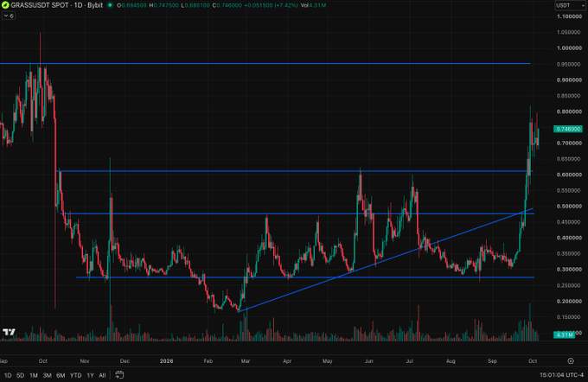Click the Mar label on time axis
Image resolution: width=588 pixels, height=382 pixels.
point(246,361)
